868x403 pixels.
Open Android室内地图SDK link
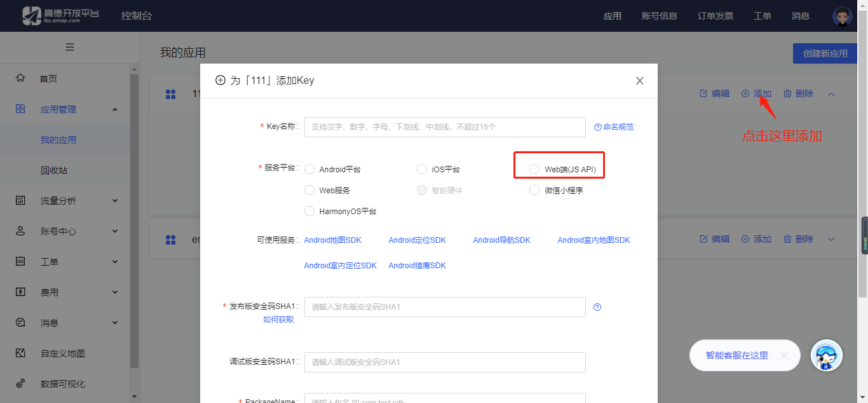coord(594,240)
